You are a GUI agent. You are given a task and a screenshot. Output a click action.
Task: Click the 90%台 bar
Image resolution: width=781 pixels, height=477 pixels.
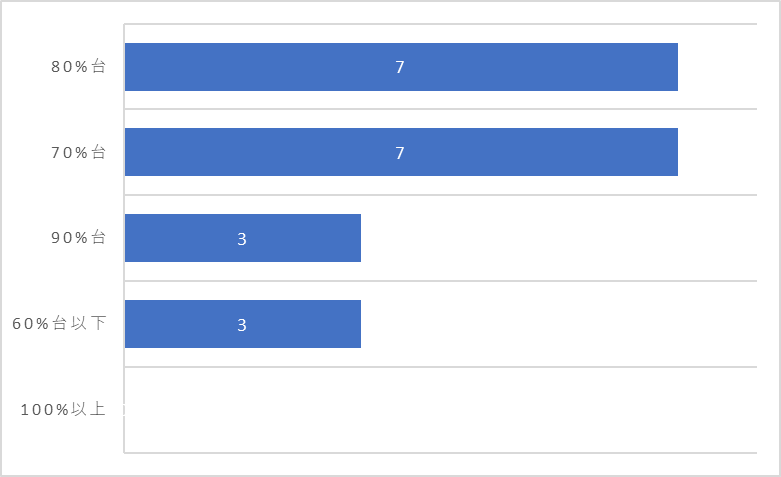point(243,238)
